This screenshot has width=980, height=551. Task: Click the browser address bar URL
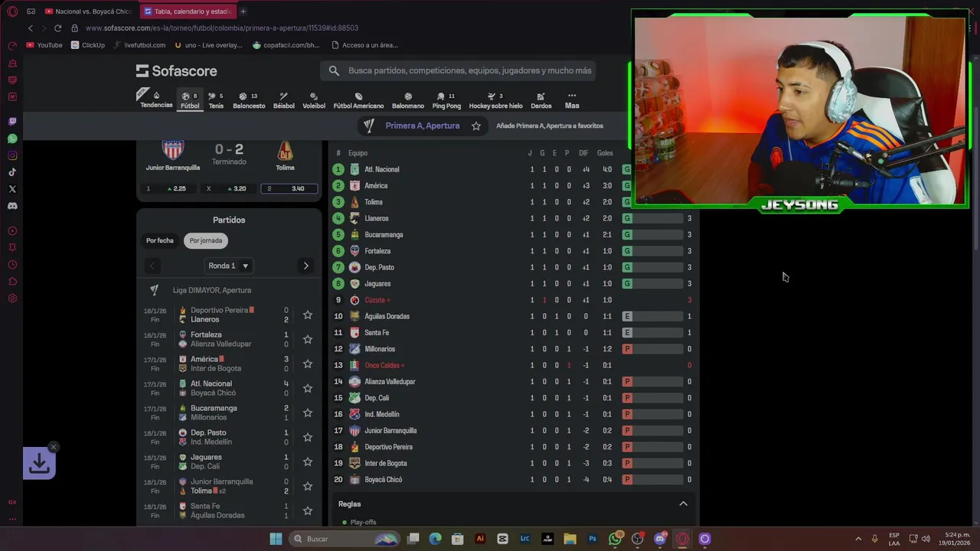222,28
